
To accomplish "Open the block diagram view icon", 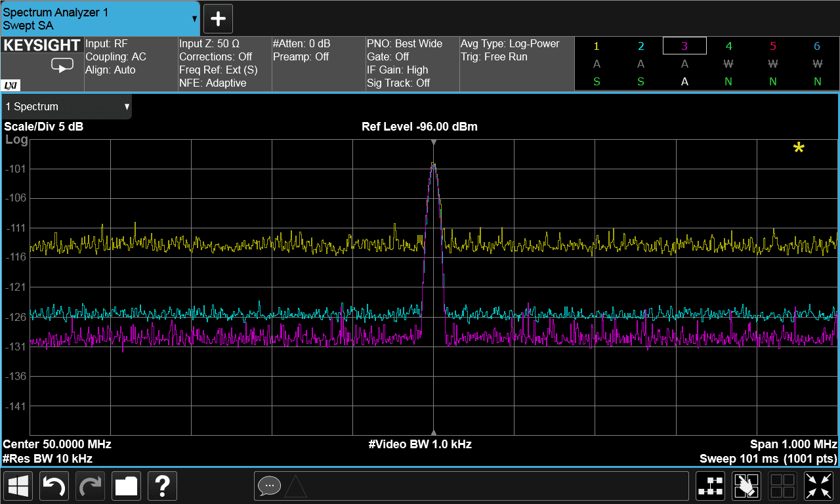I will [710, 486].
